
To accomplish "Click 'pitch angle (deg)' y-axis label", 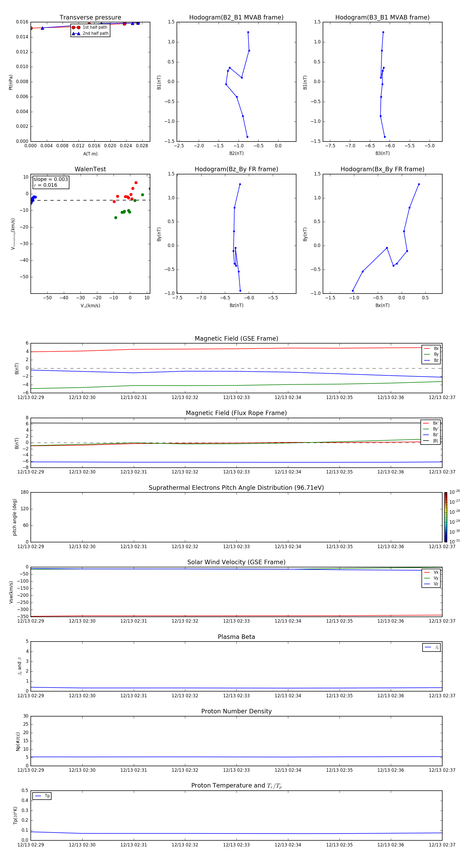I will 15,517.
